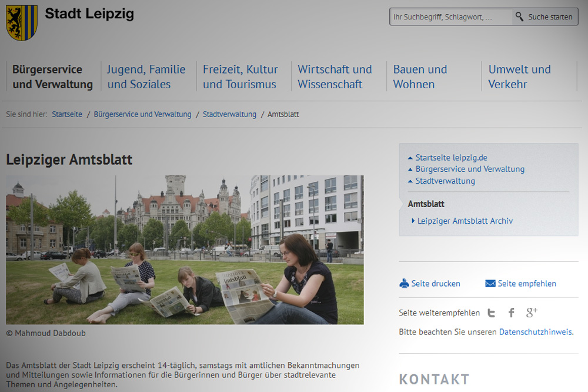This screenshot has height=392, width=588.
Task: Share the page via the Google+ icon
Action: [x=531, y=312]
